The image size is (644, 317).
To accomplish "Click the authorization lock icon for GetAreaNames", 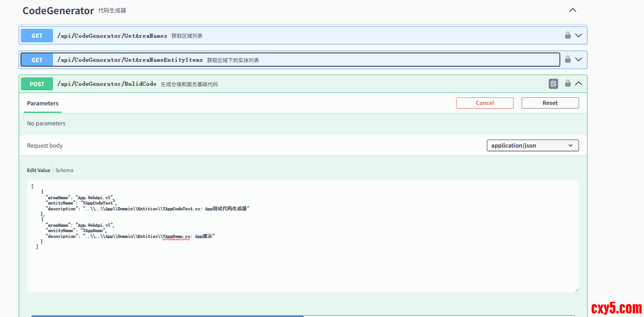I will coord(567,35).
